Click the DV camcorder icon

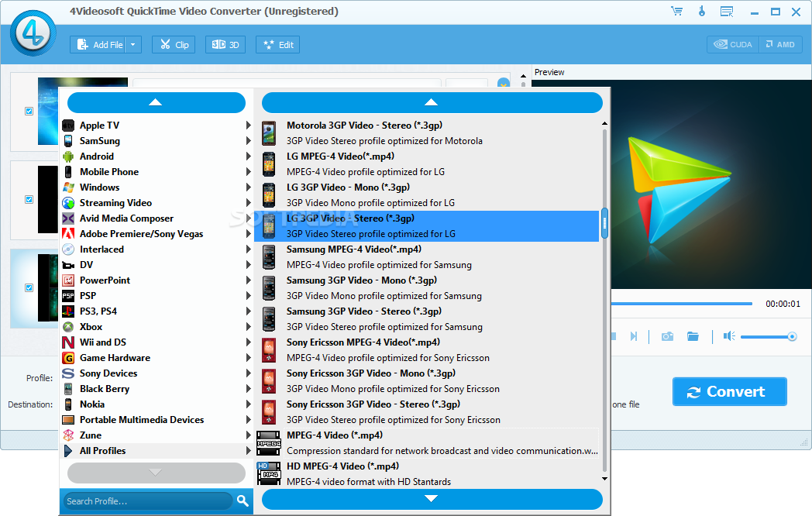(68, 265)
